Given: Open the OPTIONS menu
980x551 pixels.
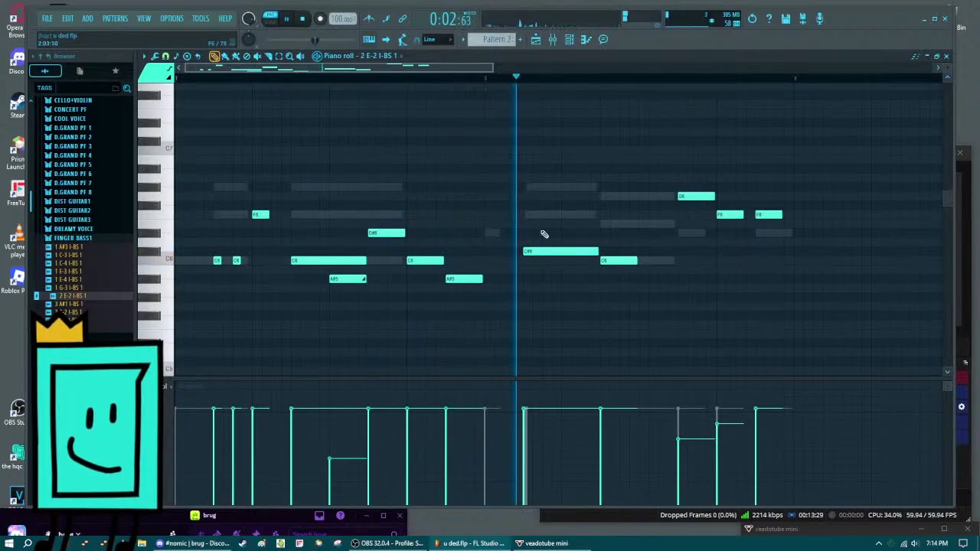Looking at the screenshot, I should click(171, 18).
